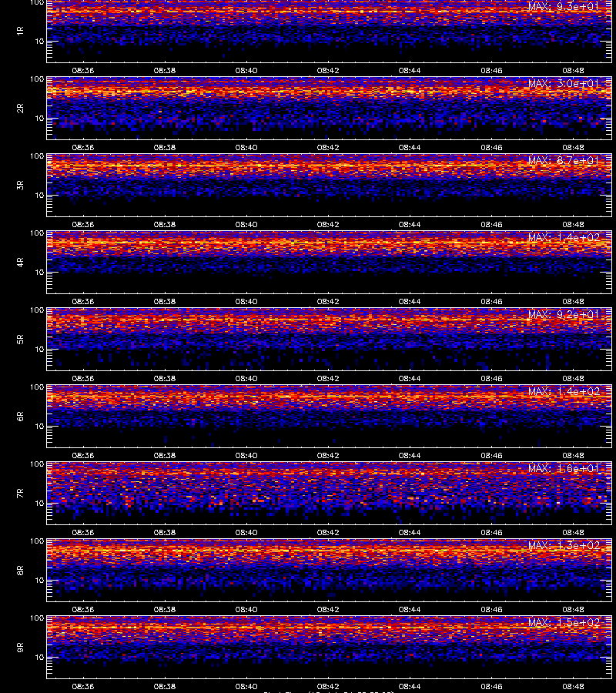Viewport: 616px width, 693px height.
Task: Click the 100 y-axis label of panel 5R
Action: point(37,310)
